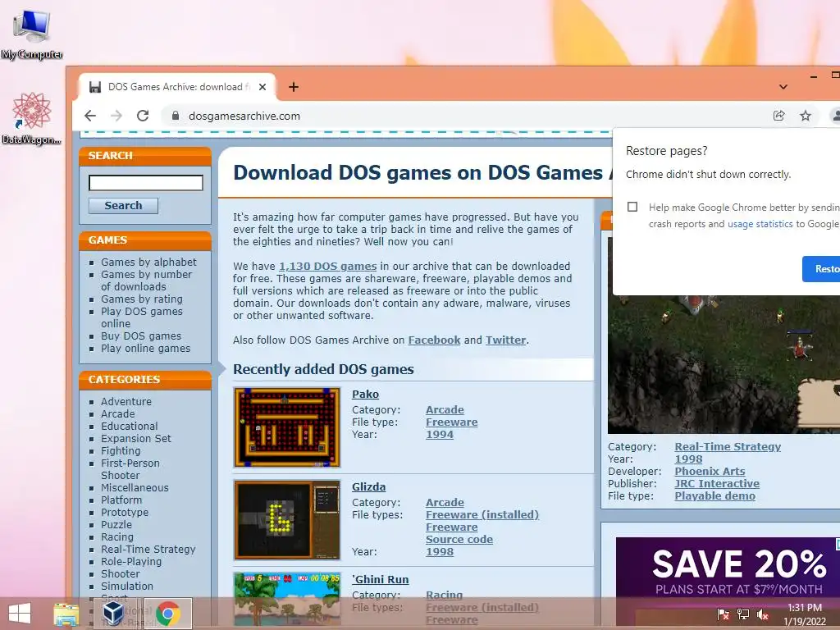Screen dimensions: 840x630
Task: Open the network status tray icon
Action: click(743, 614)
